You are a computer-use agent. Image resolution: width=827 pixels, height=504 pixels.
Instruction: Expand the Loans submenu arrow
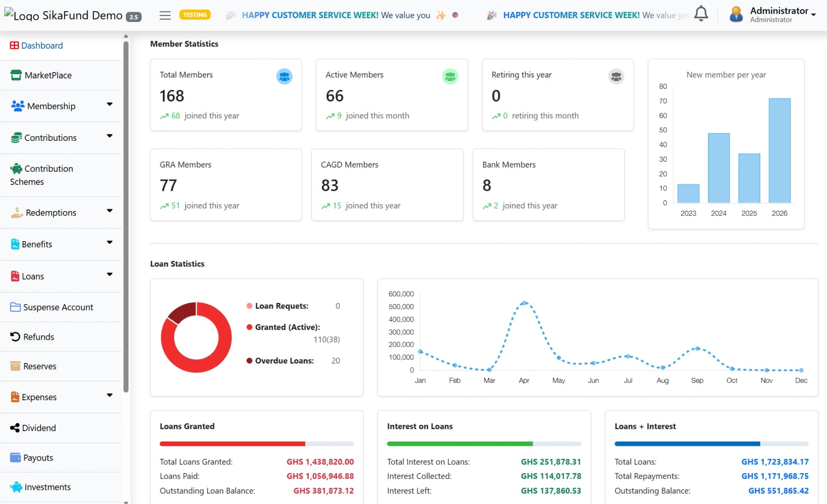[x=110, y=274]
